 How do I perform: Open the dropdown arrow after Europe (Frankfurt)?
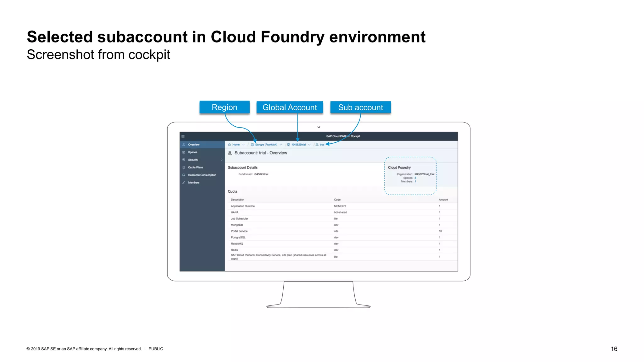281,145
